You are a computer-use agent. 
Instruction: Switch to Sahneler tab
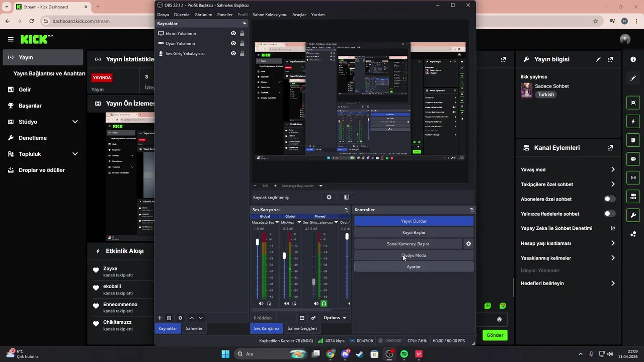point(194,328)
